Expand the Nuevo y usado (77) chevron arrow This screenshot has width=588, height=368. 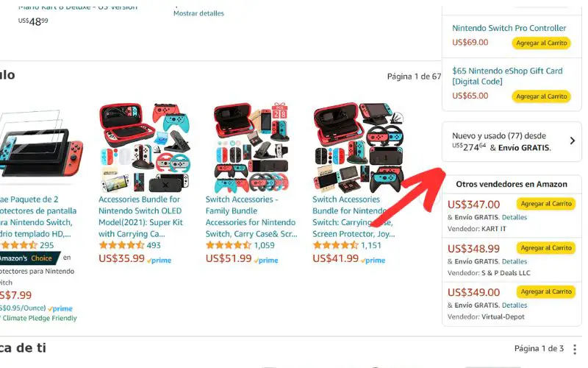pyautogui.click(x=573, y=141)
